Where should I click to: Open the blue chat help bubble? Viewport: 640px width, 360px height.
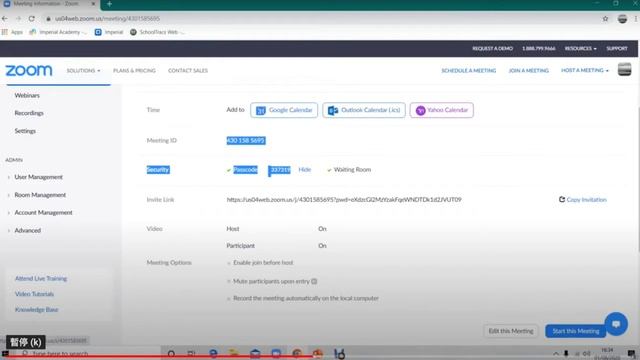click(x=616, y=324)
